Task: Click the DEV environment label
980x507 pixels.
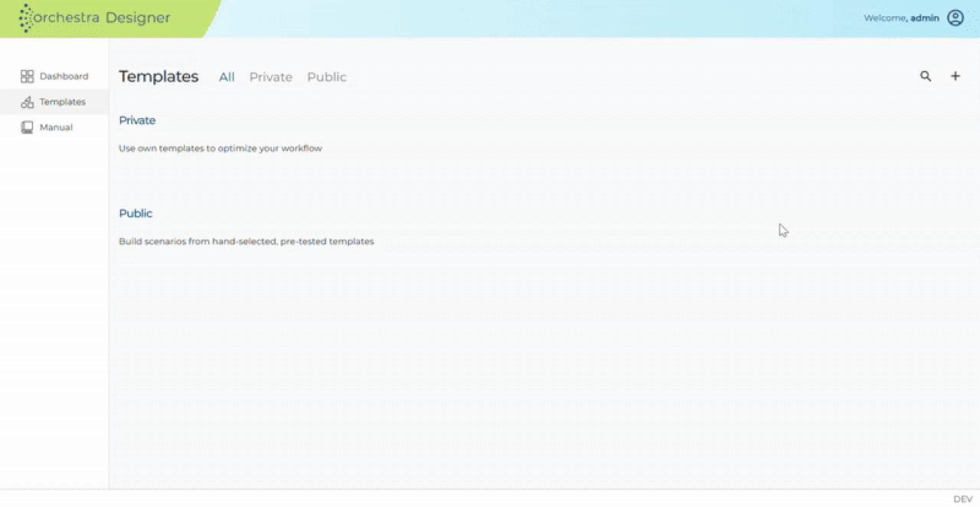Action: (x=963, y=499)
